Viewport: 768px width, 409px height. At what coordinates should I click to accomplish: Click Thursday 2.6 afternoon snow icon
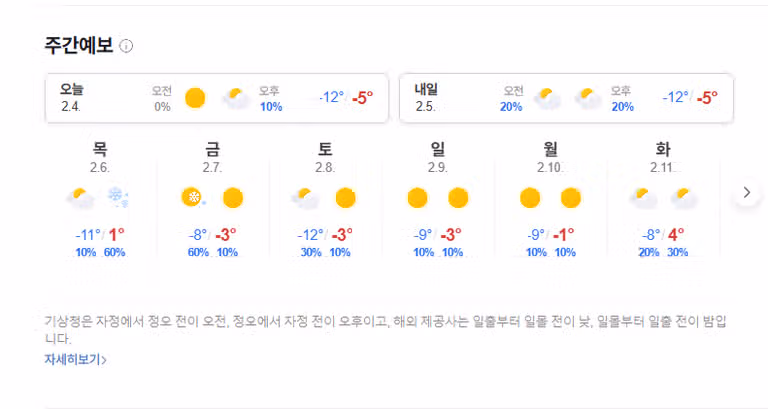pos(118,197)
